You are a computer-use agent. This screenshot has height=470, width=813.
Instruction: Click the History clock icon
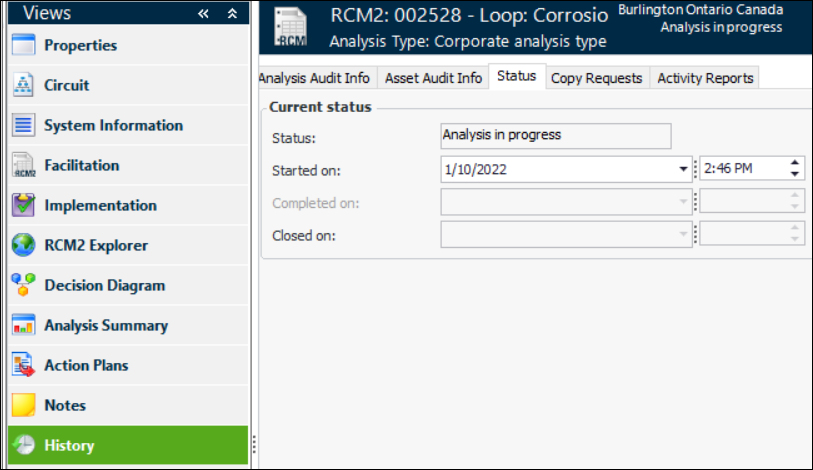coord(23,445)
